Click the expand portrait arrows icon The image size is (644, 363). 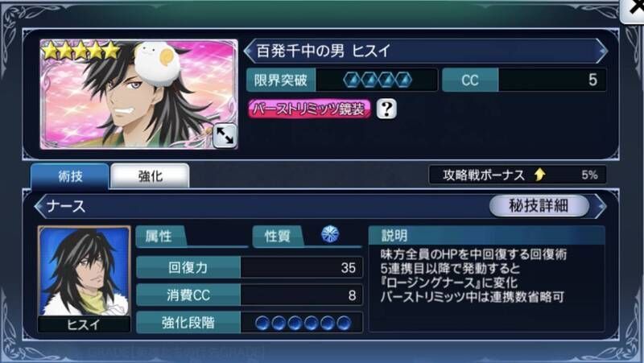click(225, 136)
